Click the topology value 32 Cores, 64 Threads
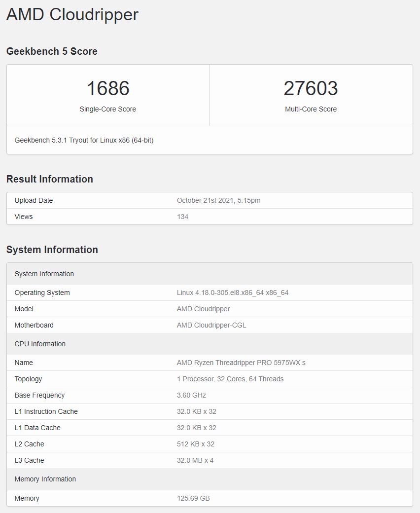 230,379
